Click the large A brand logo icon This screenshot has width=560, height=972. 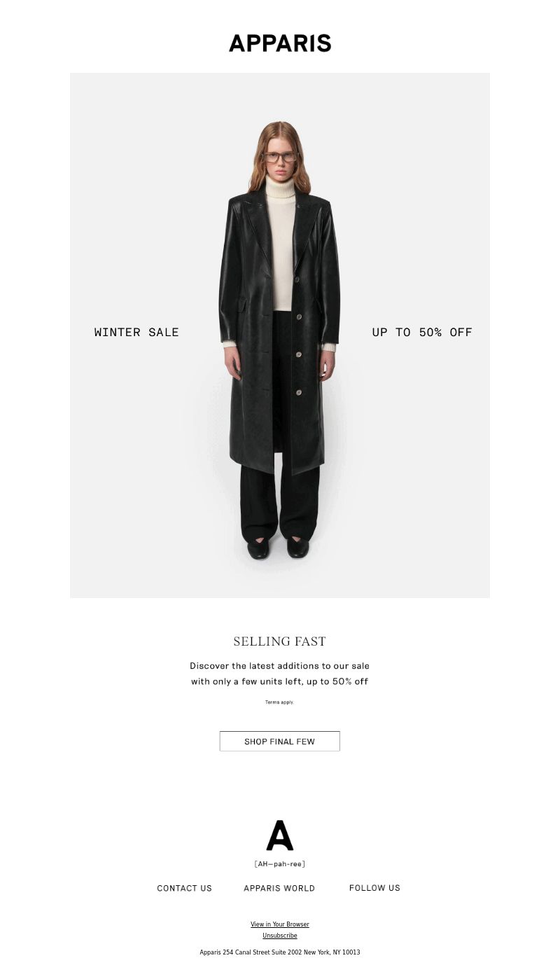click(x=280, y=835)
